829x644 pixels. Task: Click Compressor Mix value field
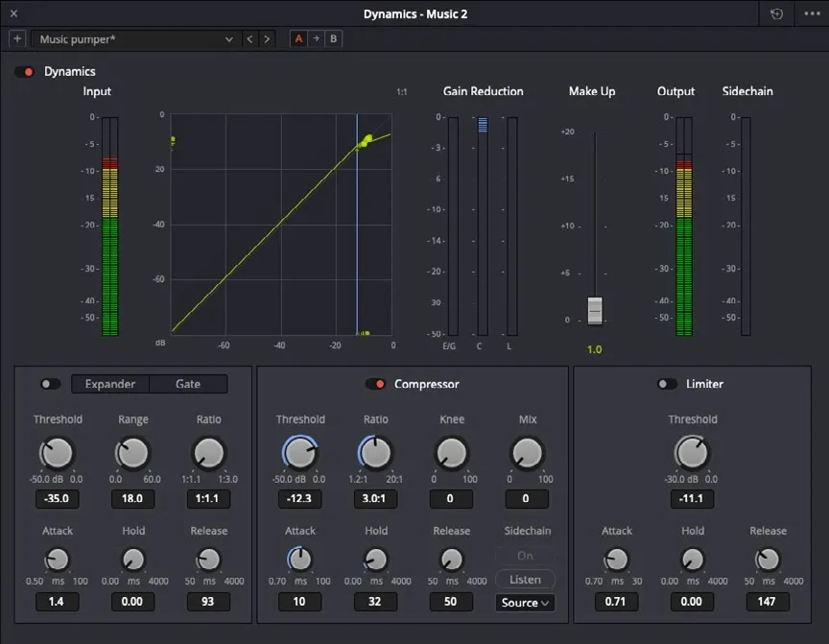click(x=527, y=499)
